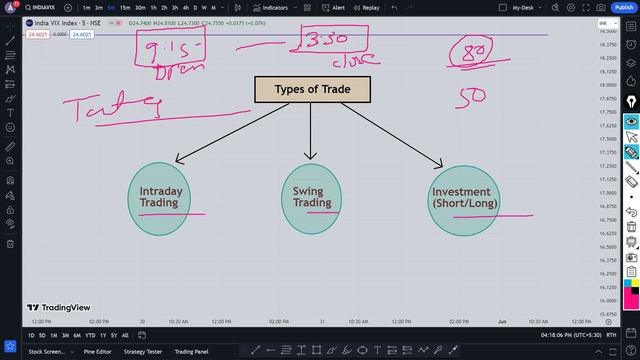
Task: Open the indicator templates icon
Action: [x=307, y=8]
